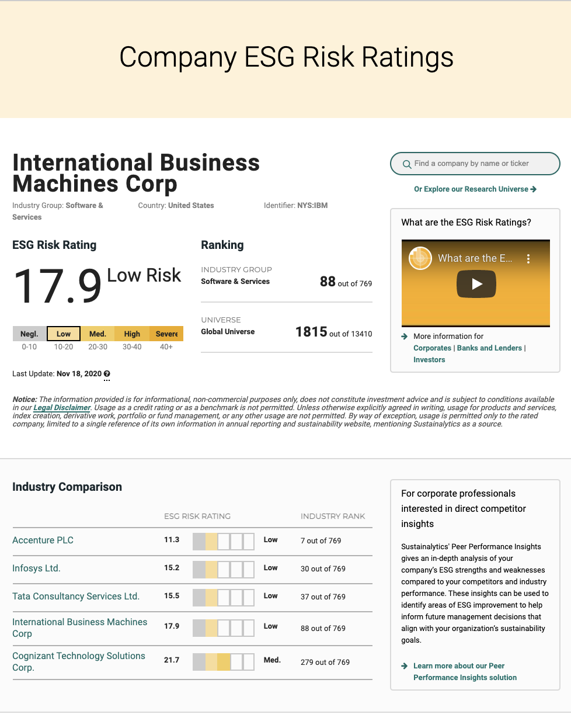The image size is (571, 728).
Task: Play the ESG Risk Ratings video
Action: pyautogui.click(x=476, y=284)
